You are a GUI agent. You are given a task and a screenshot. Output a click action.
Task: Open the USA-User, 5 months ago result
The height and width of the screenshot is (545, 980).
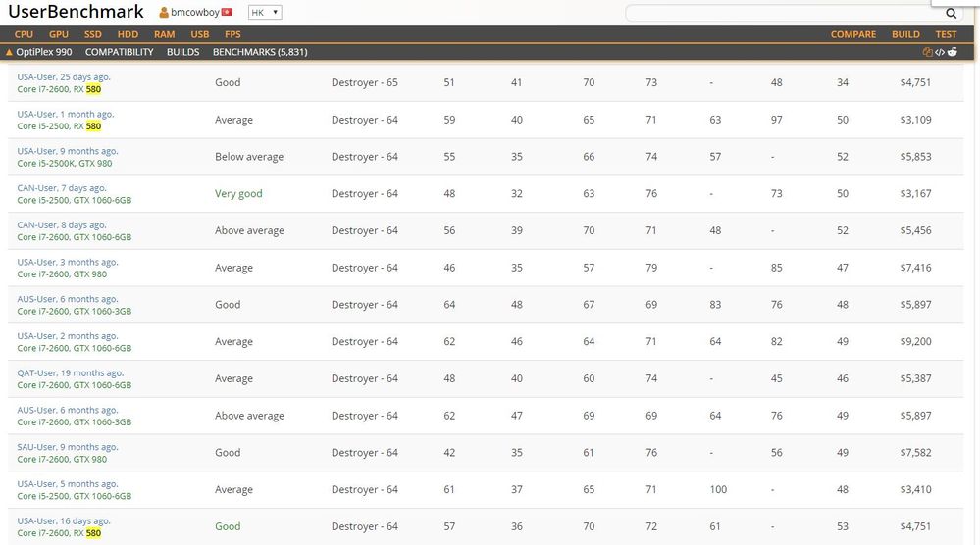[x=68, y=484]
